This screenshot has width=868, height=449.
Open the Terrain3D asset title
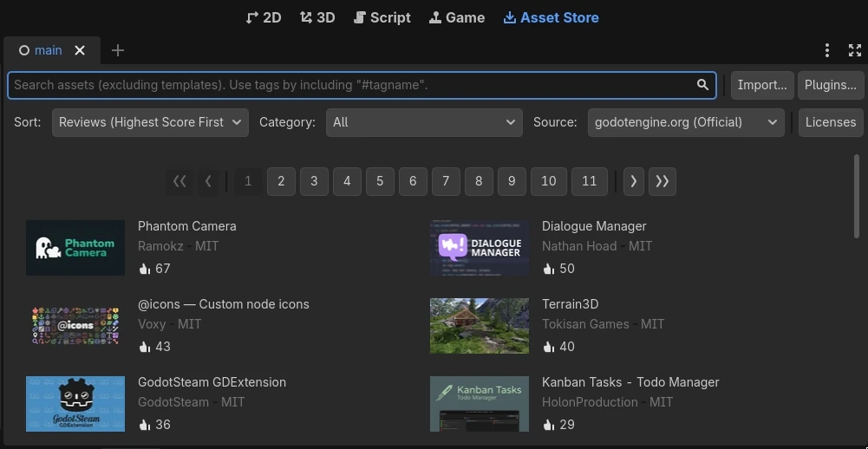click(571, 304)
